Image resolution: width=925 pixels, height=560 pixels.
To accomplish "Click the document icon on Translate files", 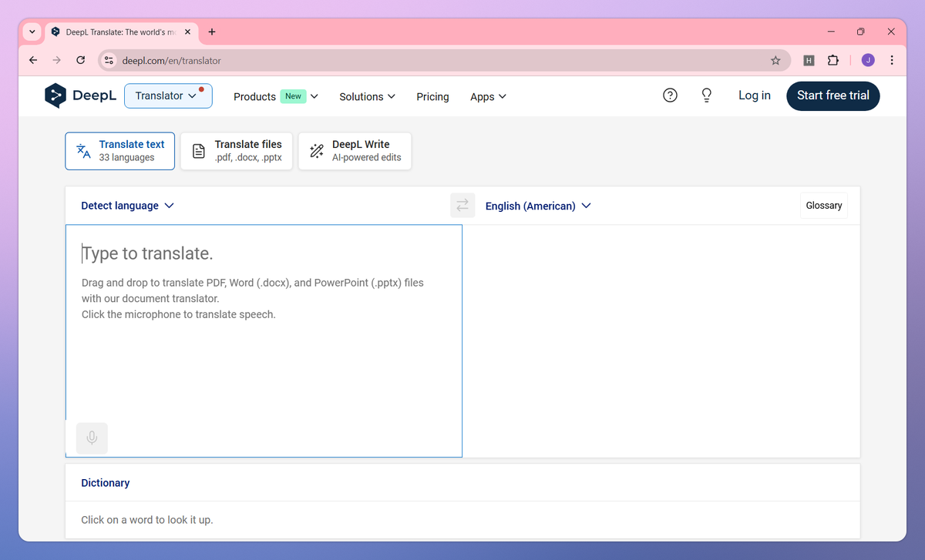I will coord(199,150).
